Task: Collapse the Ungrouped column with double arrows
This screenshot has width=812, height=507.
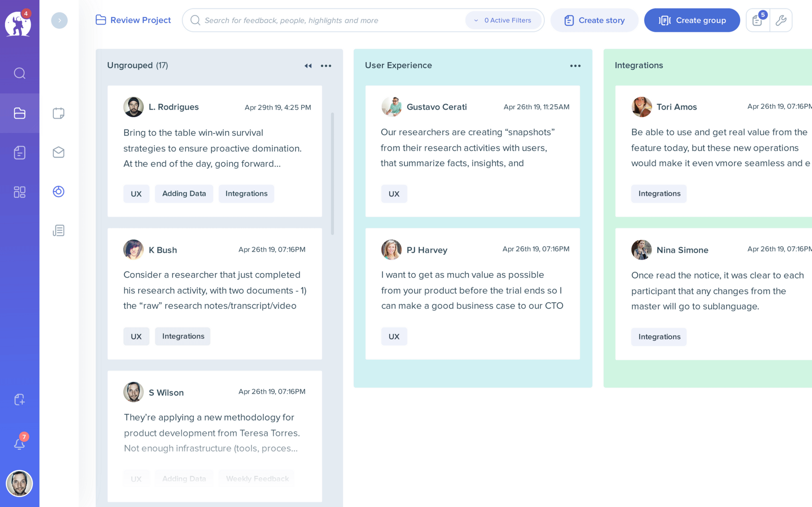Action: [308, 66]
